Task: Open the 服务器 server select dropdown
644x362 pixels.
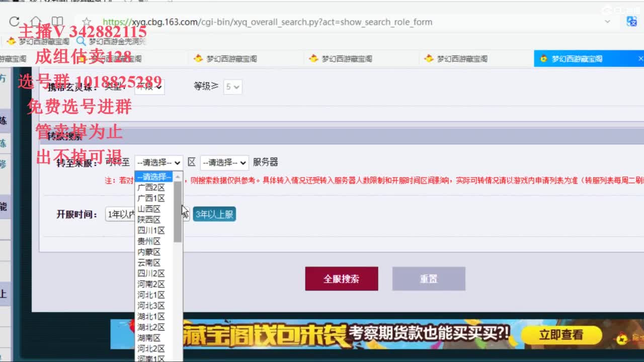Action: click(224, 162)
